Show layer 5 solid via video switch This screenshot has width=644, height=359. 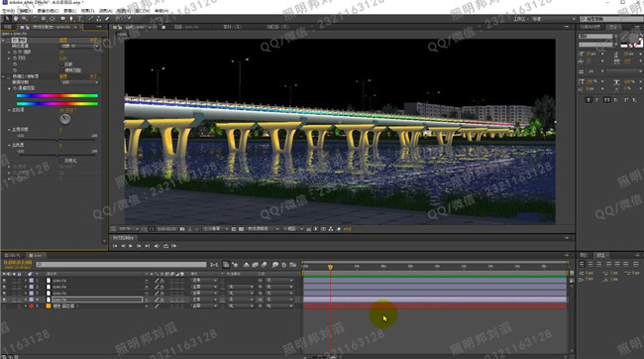[5, 306]
